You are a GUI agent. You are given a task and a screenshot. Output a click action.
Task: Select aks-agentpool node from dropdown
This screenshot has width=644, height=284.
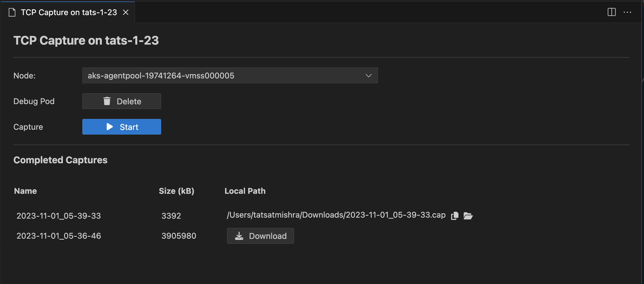click(x=230, y=75)
